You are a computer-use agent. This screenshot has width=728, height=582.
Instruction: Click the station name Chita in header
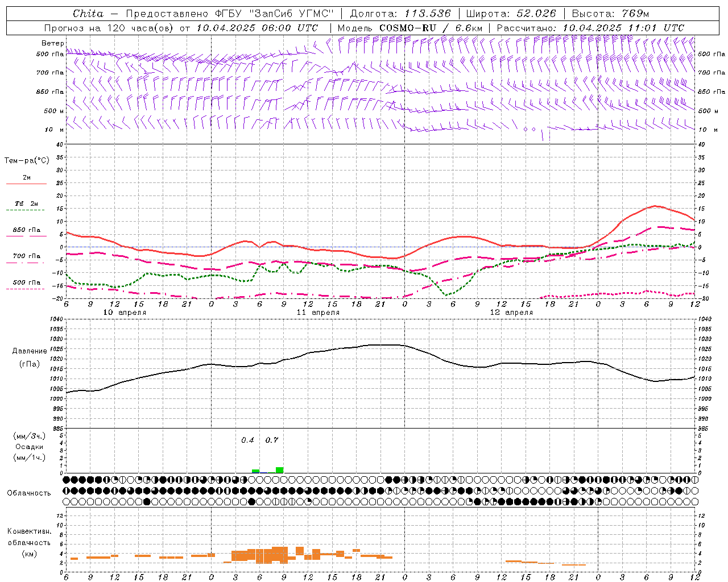88,14
